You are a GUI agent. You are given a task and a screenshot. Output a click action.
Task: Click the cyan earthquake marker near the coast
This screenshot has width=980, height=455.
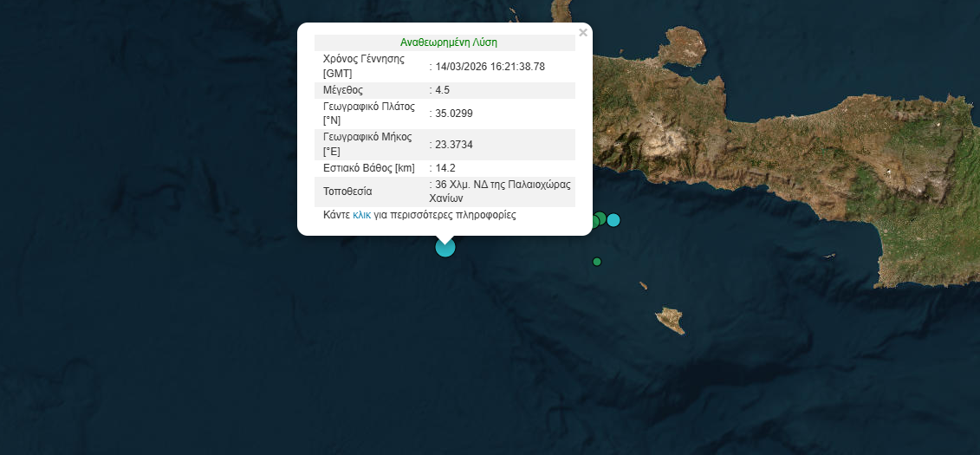[613, 220]
